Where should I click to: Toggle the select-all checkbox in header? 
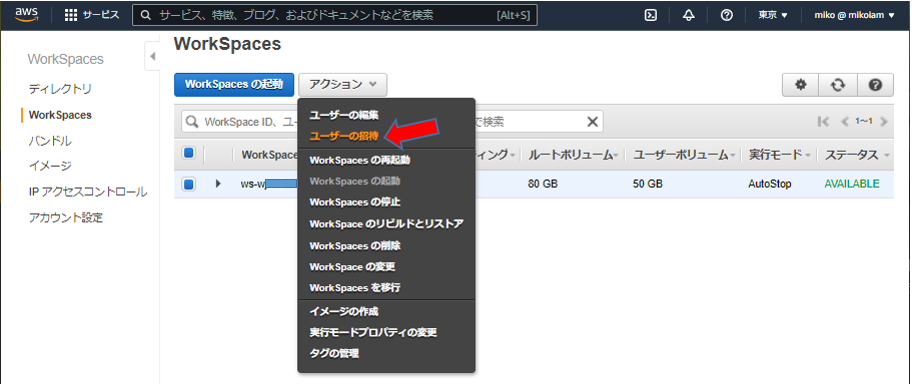click(188, 153)
